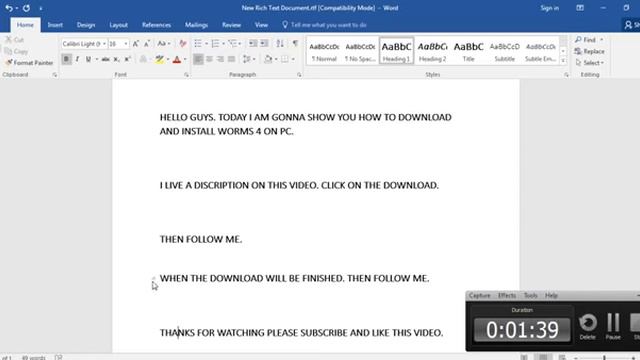Toggle Underline formatting
This screenshot has height=360, width=640.
tap(88, 59)
